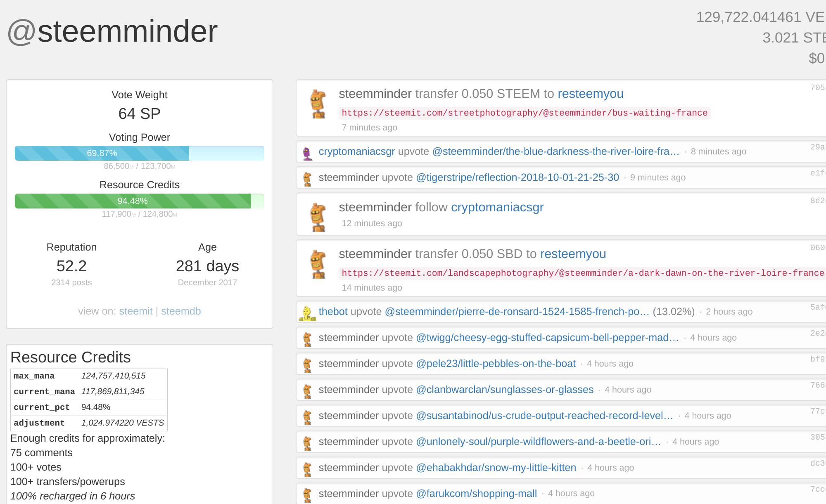Click the '12 minutes ago' timestamp
Screen dimensions: 826x504
[x=372, y=223]
